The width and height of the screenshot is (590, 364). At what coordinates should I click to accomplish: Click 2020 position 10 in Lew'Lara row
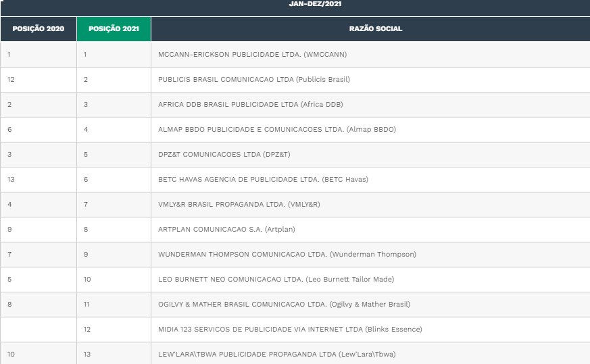pyautogui.click(x=39, y=353)
